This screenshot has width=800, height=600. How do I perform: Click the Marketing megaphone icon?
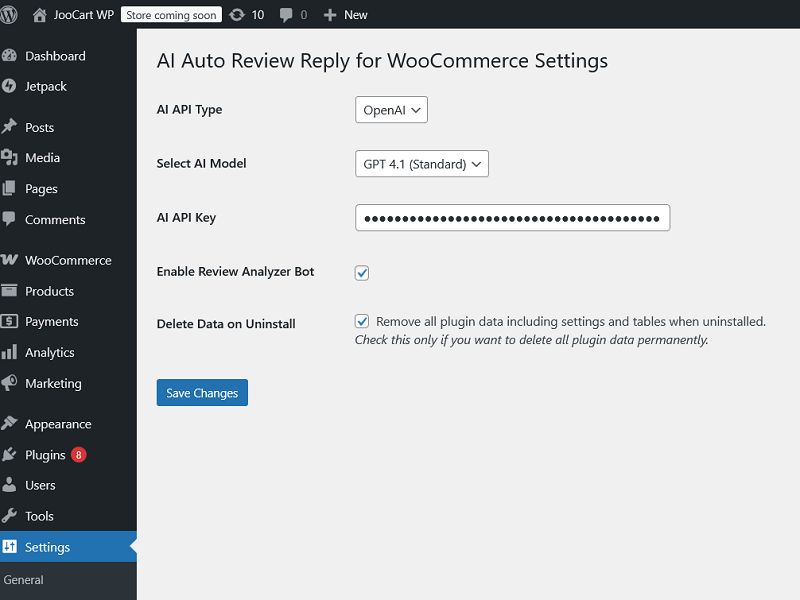click(10, 383)
